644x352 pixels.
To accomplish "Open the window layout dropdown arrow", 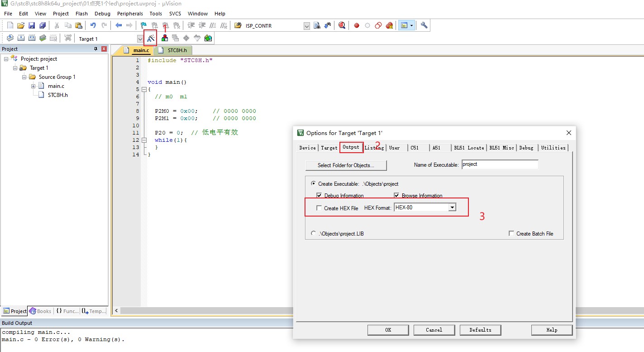I will click(411, 25).
